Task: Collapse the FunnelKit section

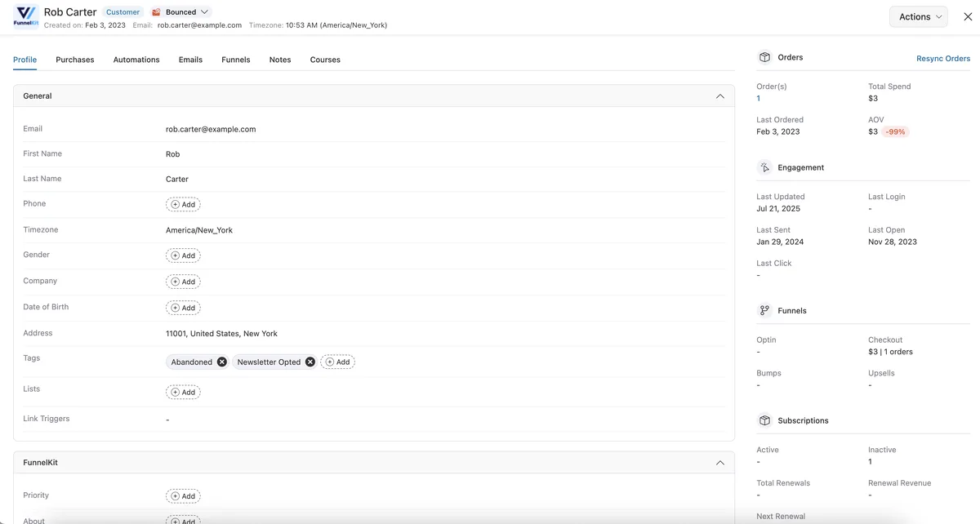Action: click(719, 463)
